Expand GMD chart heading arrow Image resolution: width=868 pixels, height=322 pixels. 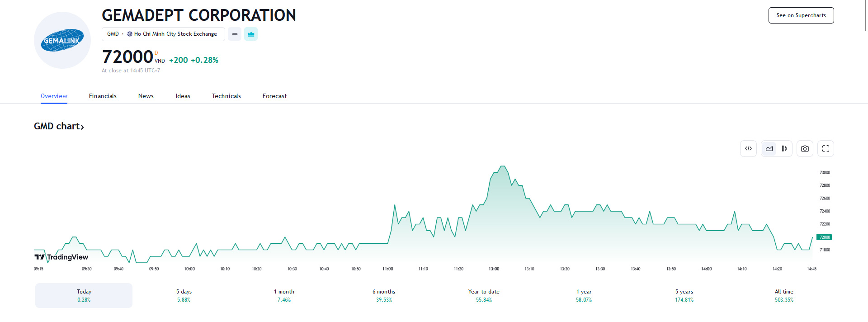pos(82,127)
